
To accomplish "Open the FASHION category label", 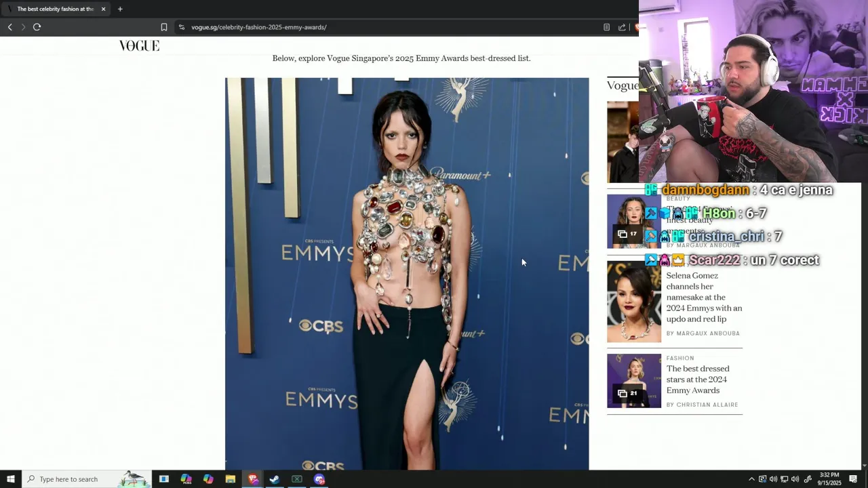I will tap(680, 359).
